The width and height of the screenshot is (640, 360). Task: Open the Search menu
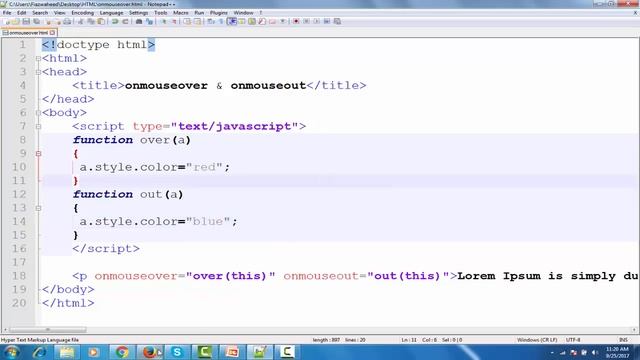pos(40,13)
